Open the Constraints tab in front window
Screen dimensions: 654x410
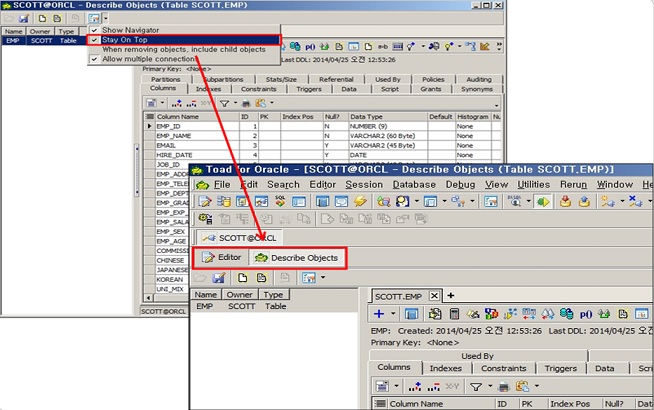[x=503, y=368]
